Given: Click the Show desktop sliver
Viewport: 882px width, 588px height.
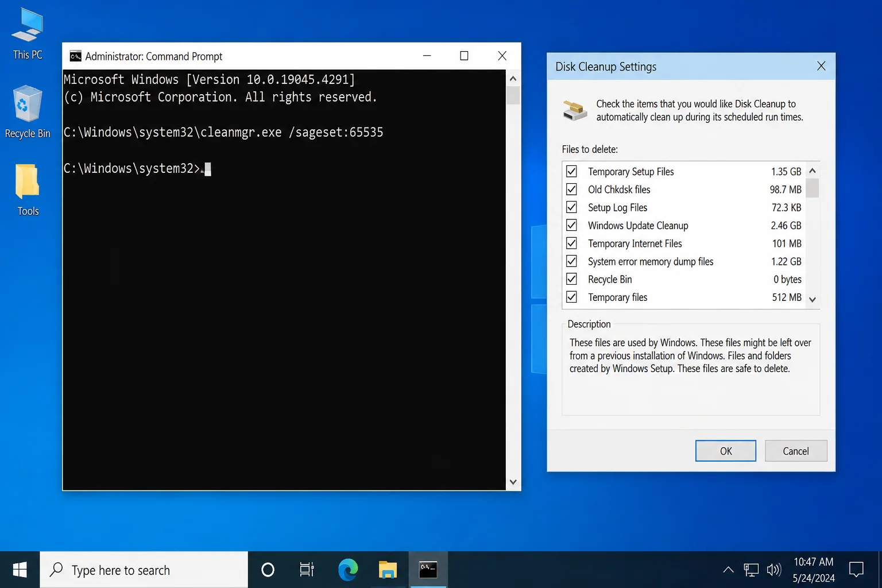Looking at the screenshot, I should pyautogui.click(x=880, y=570).
